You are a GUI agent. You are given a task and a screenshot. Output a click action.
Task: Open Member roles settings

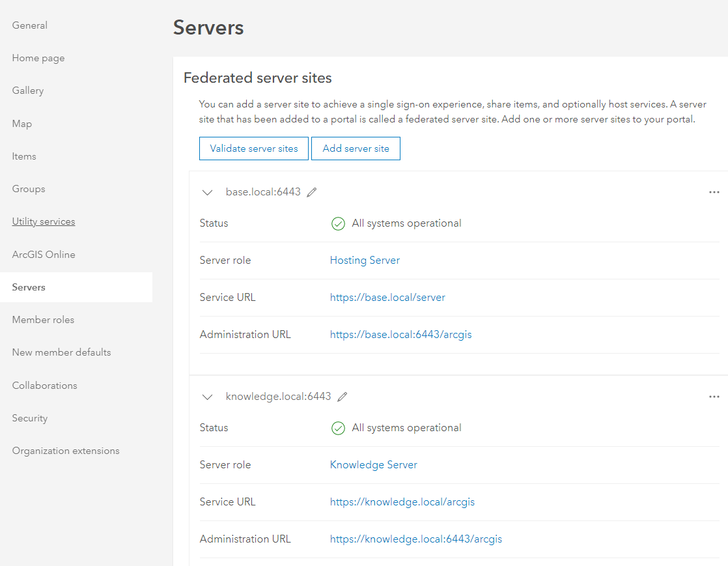43,319
